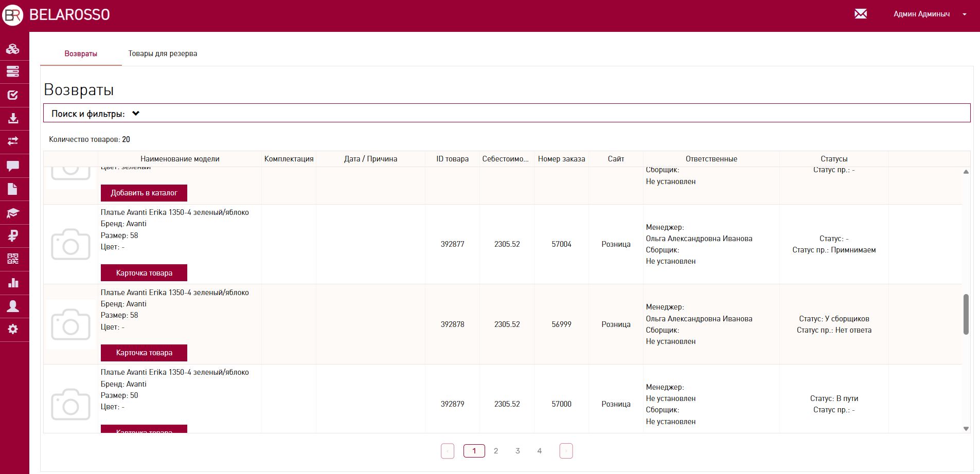
Task: Click the status text В пути
Action: [847, 398]
